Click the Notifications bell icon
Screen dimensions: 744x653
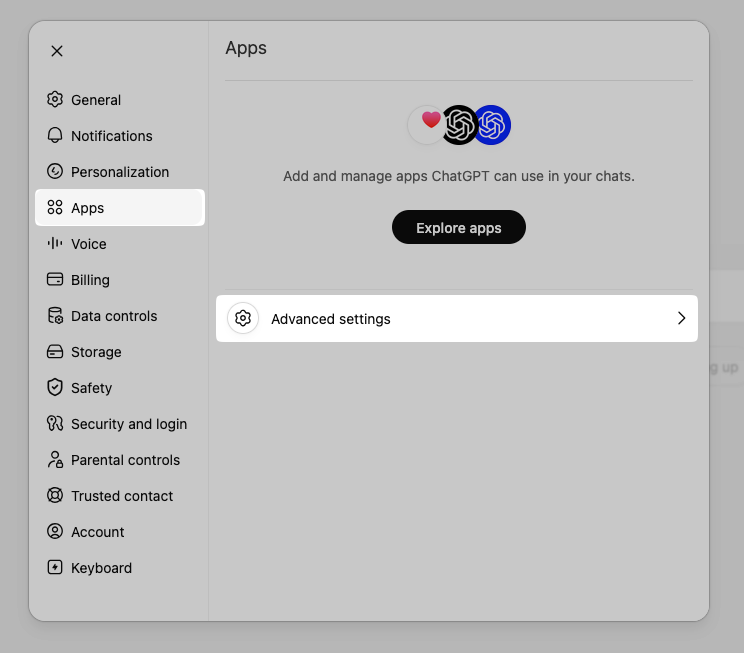(x=55, y=135)
